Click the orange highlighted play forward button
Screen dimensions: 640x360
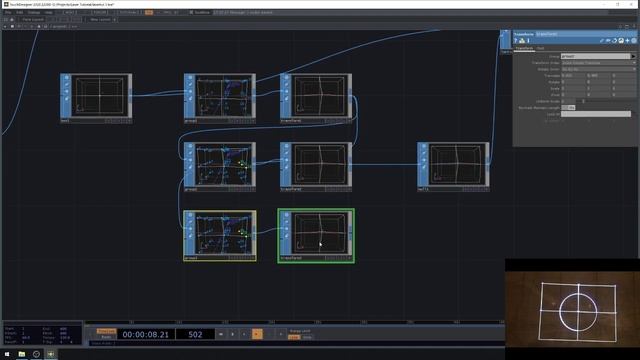(257, 334)
